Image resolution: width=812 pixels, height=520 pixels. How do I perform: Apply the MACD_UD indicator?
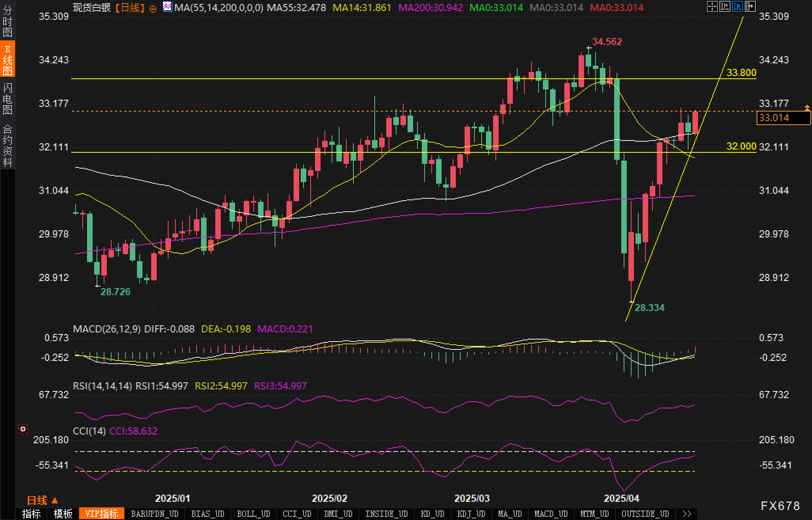pyautogui.click(x=551, y=514)
